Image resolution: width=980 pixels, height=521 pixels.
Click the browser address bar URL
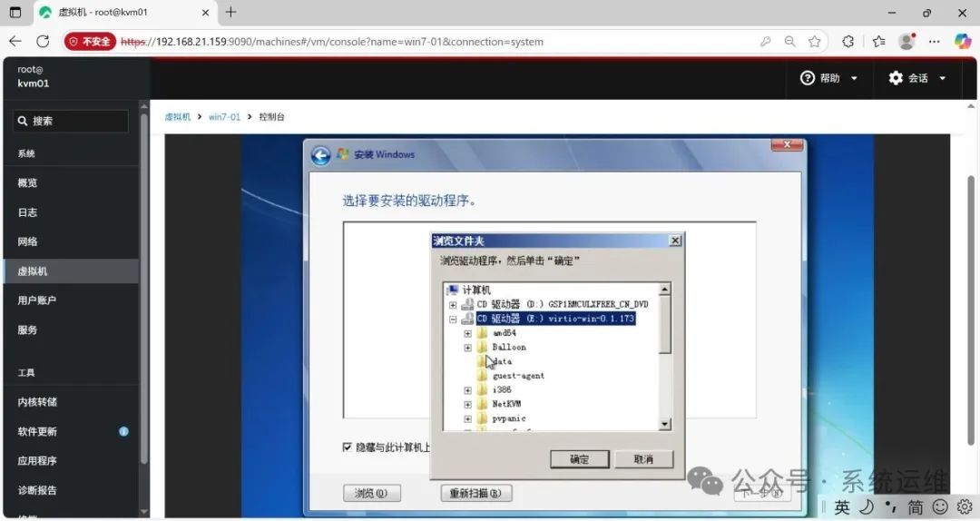(x=332, y=42)
